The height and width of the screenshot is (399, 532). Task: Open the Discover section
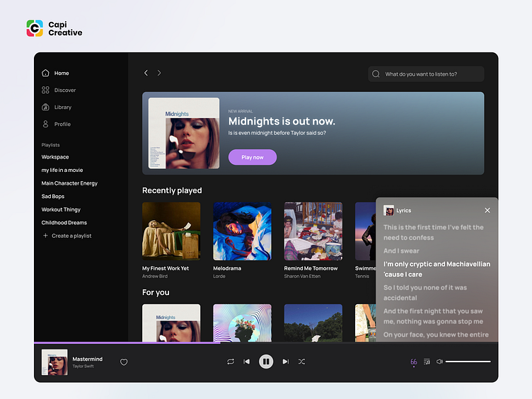(59, 90)
